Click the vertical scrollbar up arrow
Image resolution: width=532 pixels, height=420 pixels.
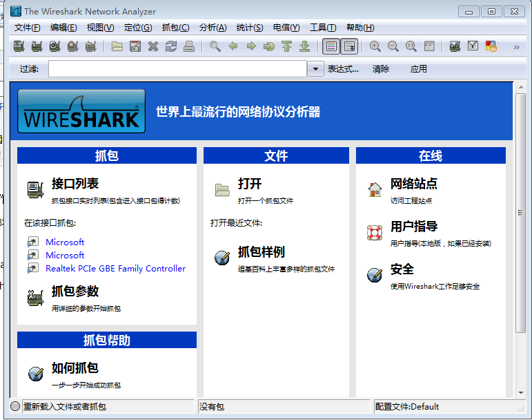[x=521, y=87]
